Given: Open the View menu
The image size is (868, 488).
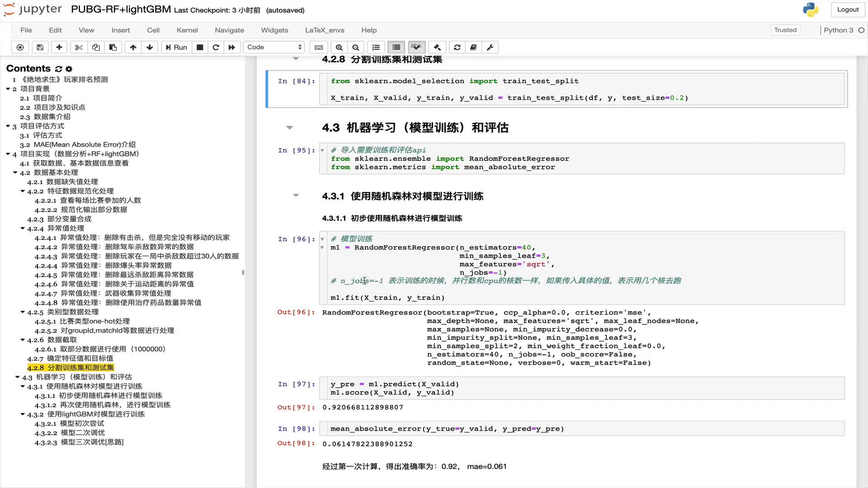Looking at the screenshot, I should [86, 30].
